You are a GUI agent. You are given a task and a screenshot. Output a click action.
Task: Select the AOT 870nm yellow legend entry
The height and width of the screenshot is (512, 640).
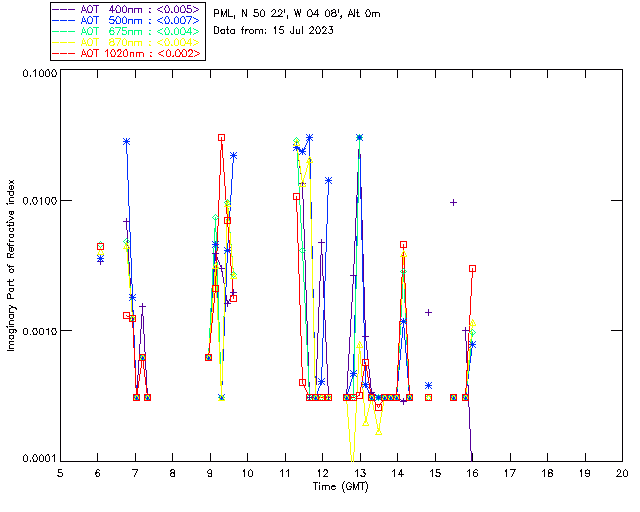(x=127, y=42)
